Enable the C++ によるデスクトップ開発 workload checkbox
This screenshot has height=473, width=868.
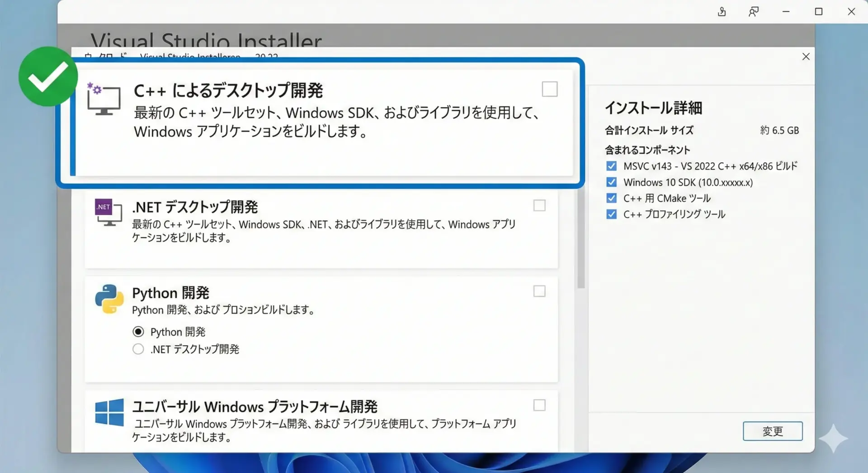click(x=549, y=89)
